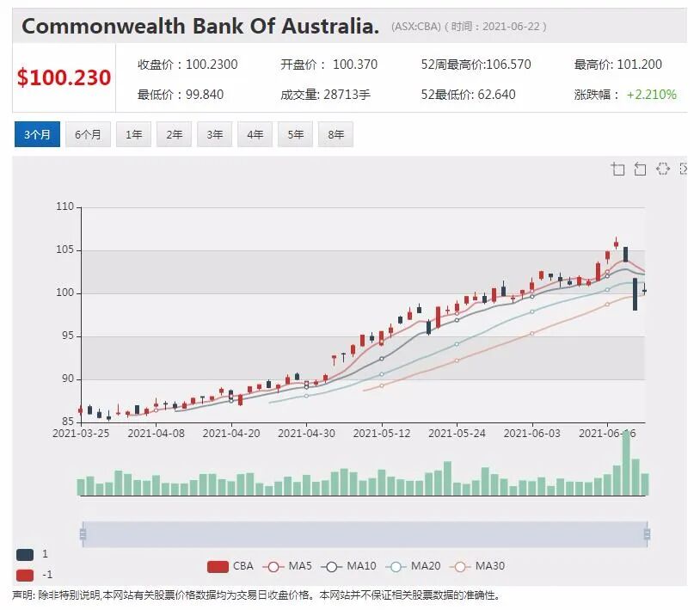
Task: Toggle the MA10 line in legend
Action: (348, 566)
